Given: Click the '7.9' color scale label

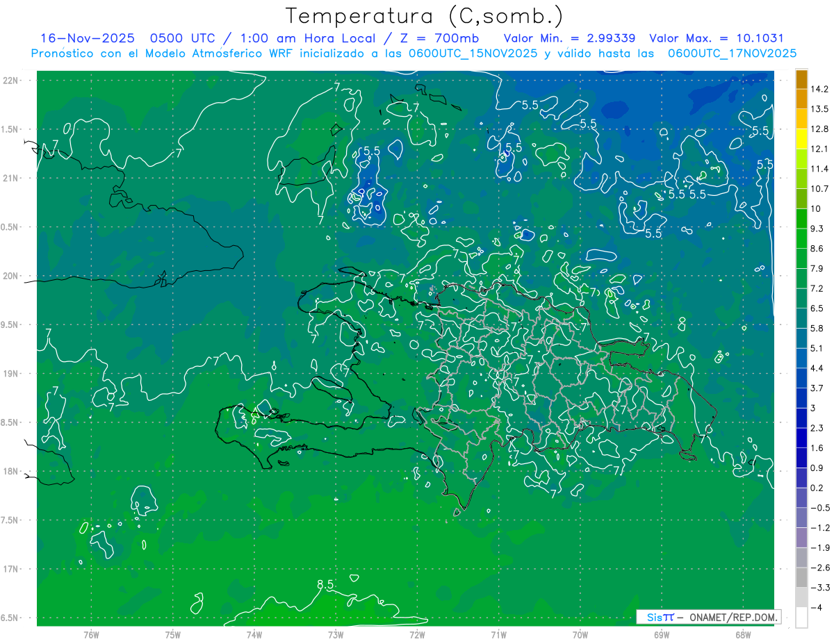Looking at the screenshot, I should click(817, 268).
